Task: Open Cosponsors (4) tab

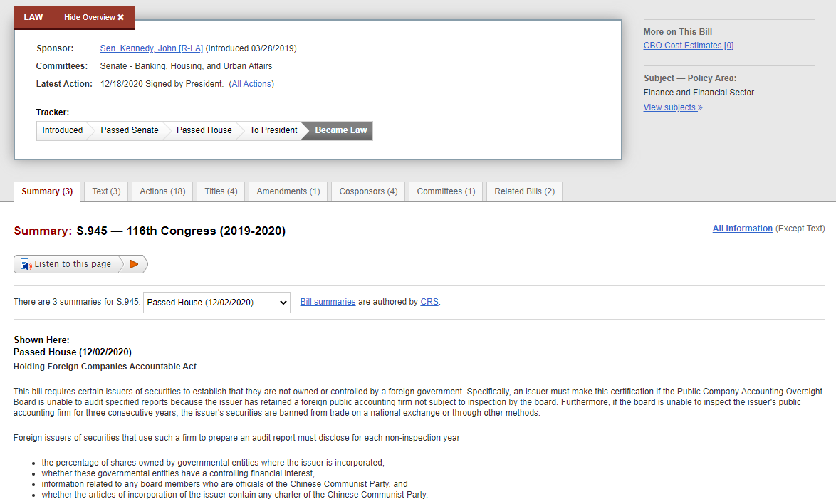Action: (368, 191)
